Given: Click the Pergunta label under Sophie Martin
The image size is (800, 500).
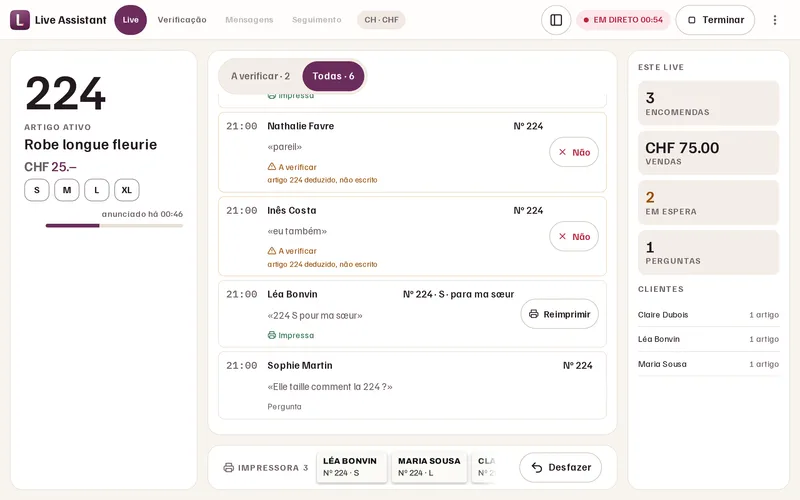Looking at the screenshot, I should [x=284, y=407].
